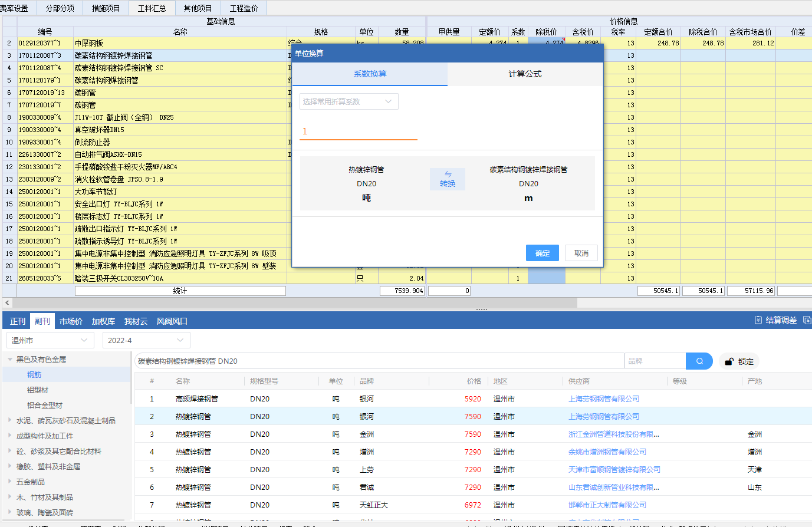Collapse the 黑色及有色金属 tree node
The image size is (812, 527).
pos(10,359)
